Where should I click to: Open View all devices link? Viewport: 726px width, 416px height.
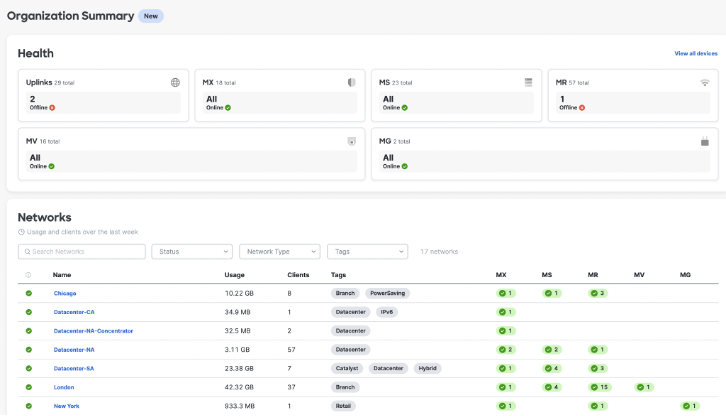[x=695, y=53]
